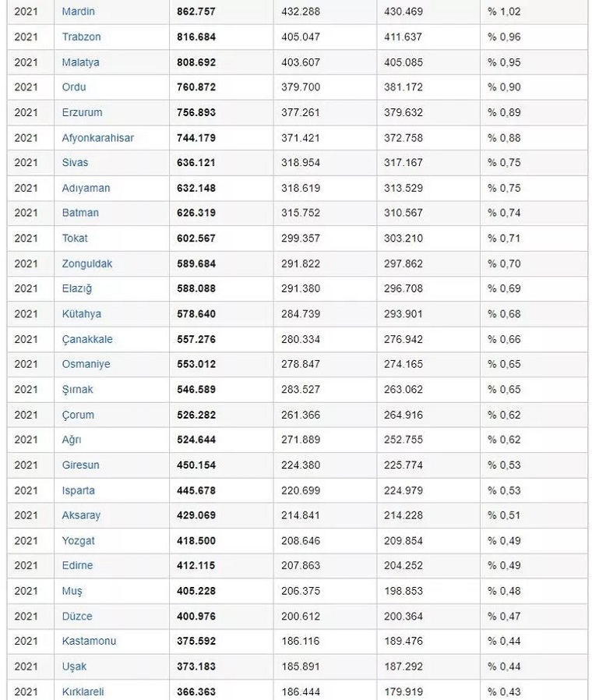Viewport: 592px width, 700px height.
Task: Follow the Elazığ link
Action: pyautogui.click(x=76, y=288)
